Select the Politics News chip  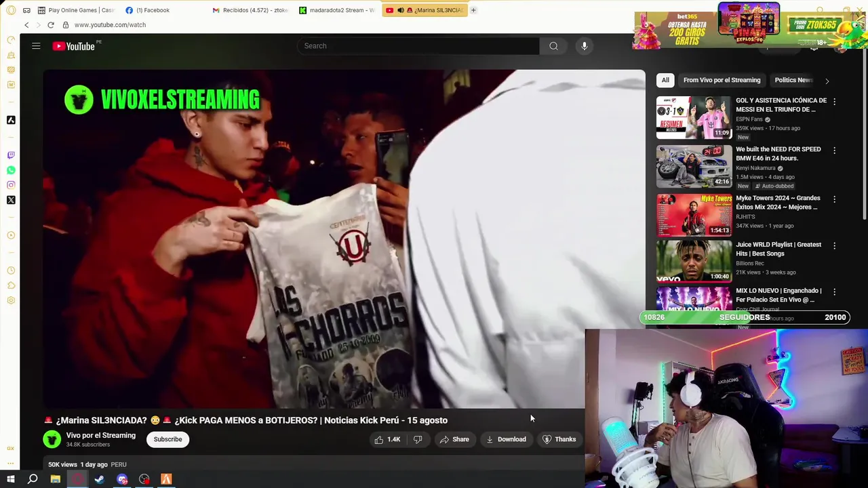(x=793, y=80)
